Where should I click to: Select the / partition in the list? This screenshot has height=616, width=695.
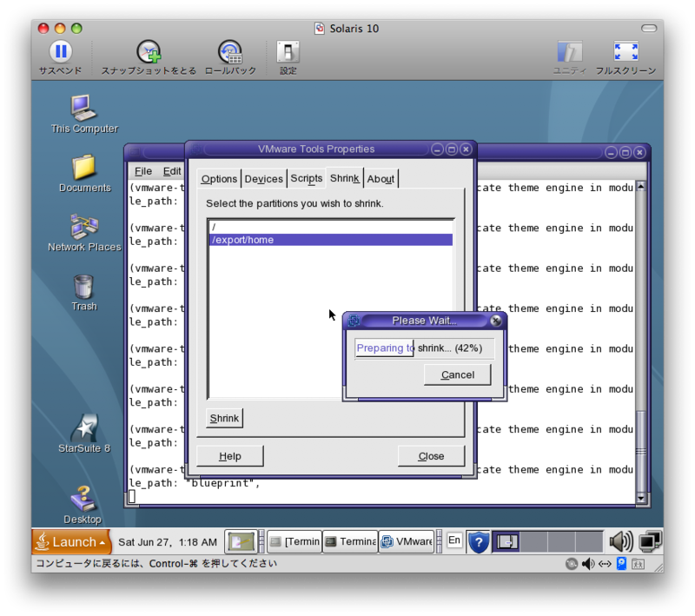331,227
